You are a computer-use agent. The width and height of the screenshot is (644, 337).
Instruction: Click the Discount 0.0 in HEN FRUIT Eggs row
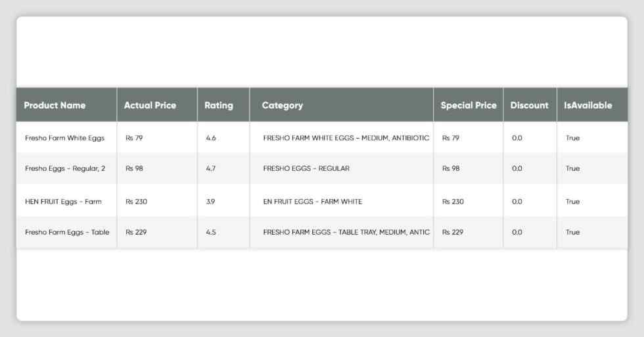(517, 202)
